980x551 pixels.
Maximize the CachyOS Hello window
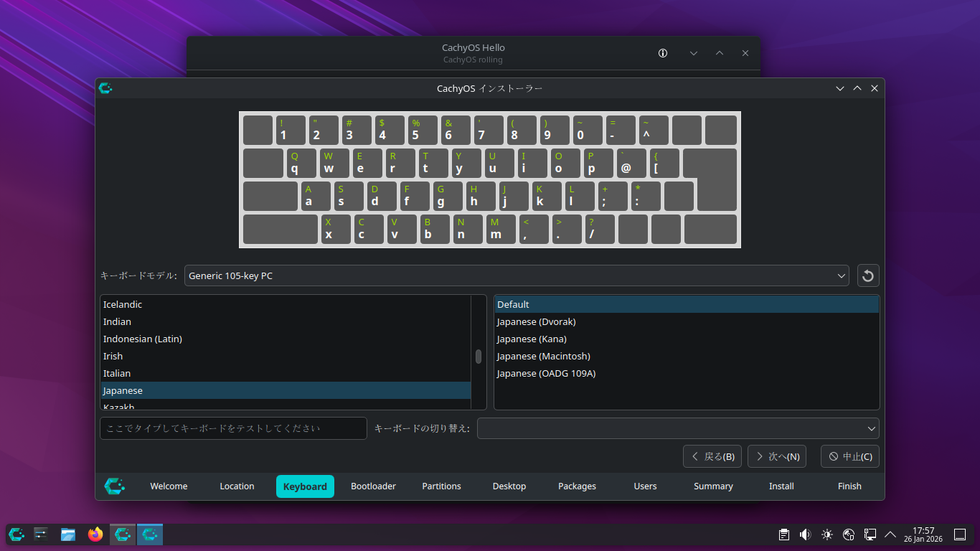pos(720,53)
